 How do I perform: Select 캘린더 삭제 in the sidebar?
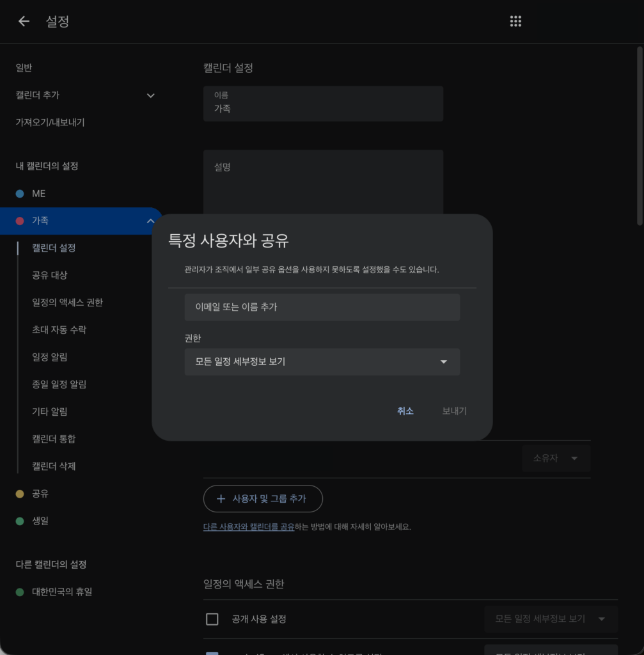click(x=54, y=466)
